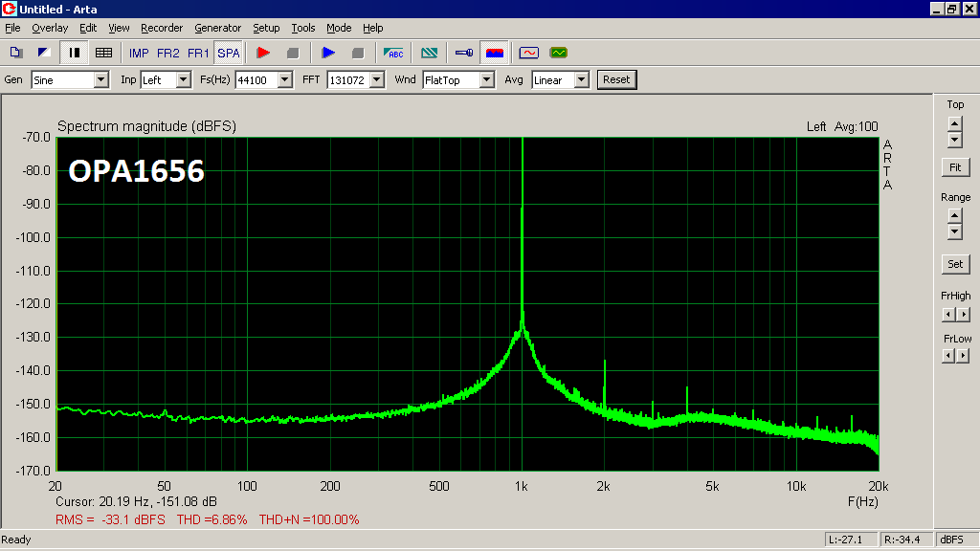The image size is (980, 551).
Task: Open the Wnd window type dropdown
Action: (487, 80)
